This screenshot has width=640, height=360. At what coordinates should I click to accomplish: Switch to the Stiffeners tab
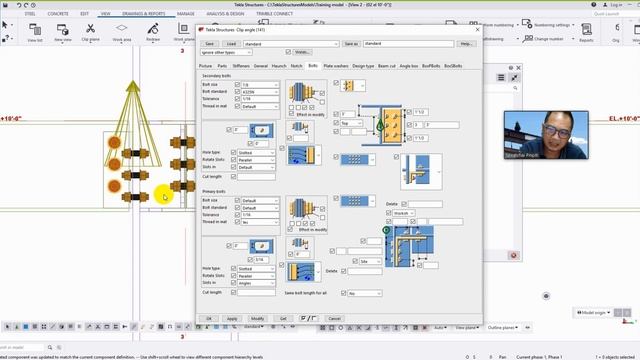[241, 66]
